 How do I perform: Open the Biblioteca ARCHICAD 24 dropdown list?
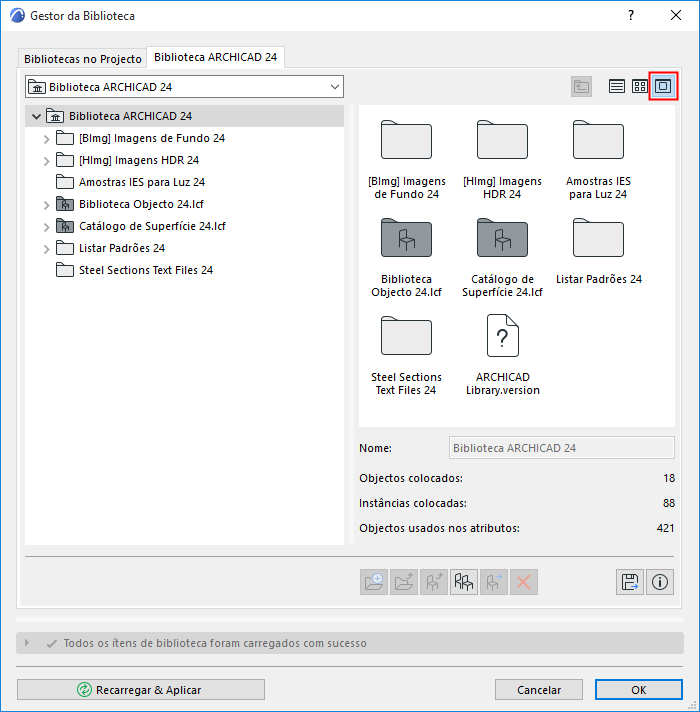[184, 87]
